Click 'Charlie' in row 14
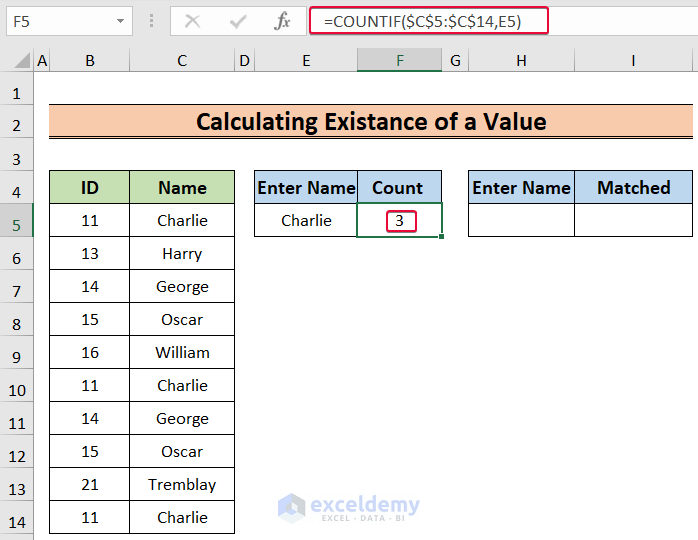The image size is (698, 540). (182, 517)
